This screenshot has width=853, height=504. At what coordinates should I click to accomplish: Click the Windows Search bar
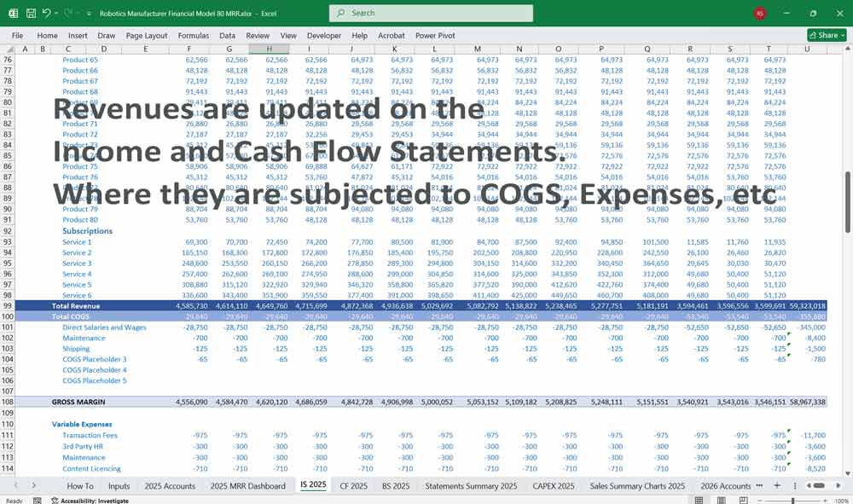431,13
